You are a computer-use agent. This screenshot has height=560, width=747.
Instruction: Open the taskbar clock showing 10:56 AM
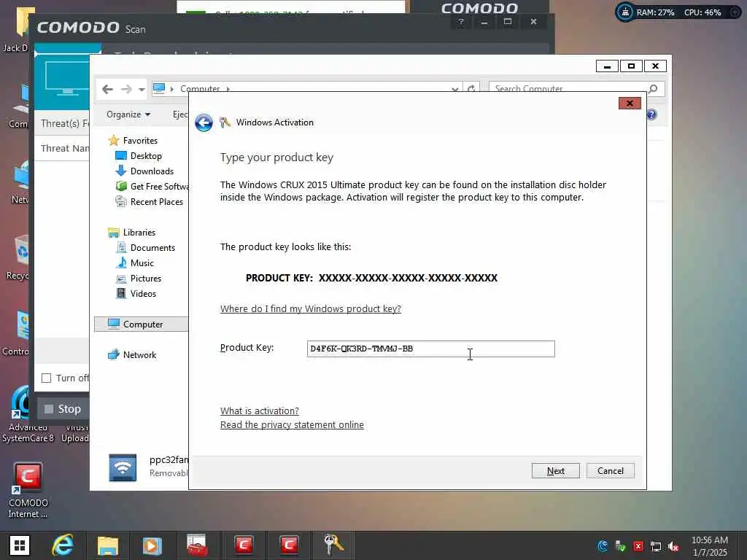[x=710, y=545]
